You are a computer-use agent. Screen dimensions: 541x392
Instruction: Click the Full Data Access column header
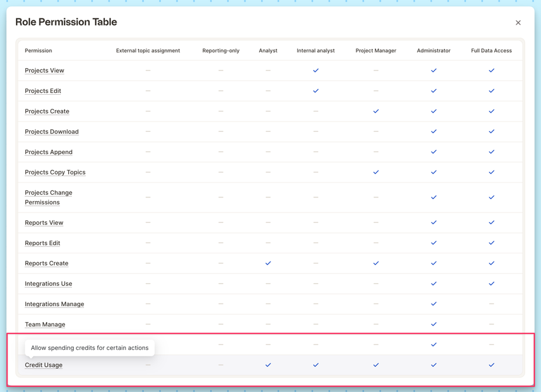pos(491,51)
